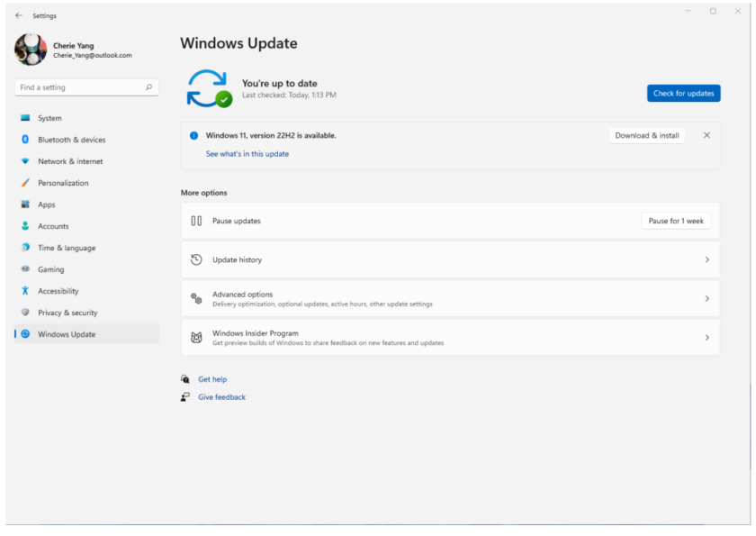This screenshot has height=536, width=756.
Task: Open Privacy & security settings
Action: coord(86,313)
